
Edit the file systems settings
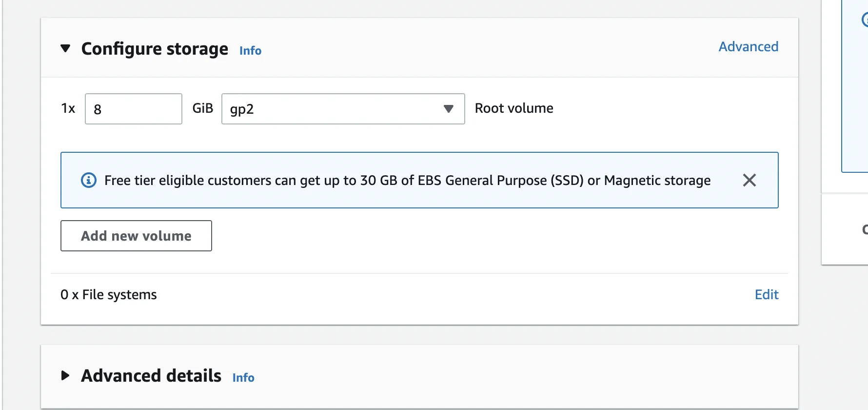767,295
